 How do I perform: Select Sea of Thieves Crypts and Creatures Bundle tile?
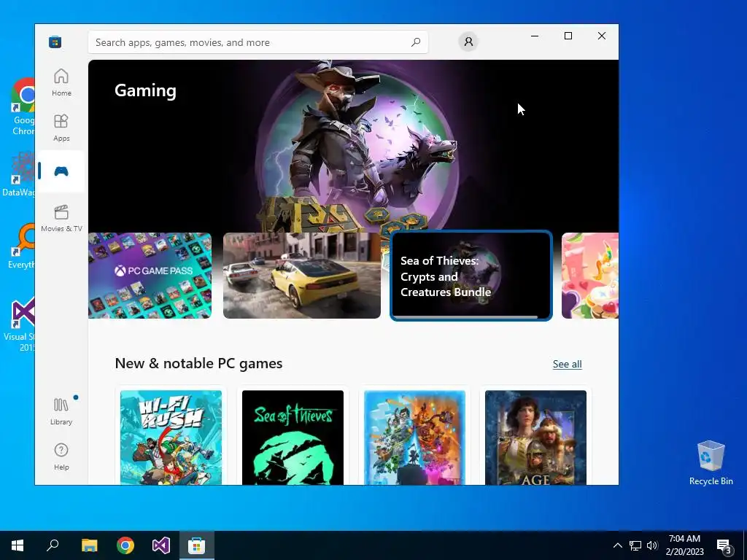[x=471, y=276]
